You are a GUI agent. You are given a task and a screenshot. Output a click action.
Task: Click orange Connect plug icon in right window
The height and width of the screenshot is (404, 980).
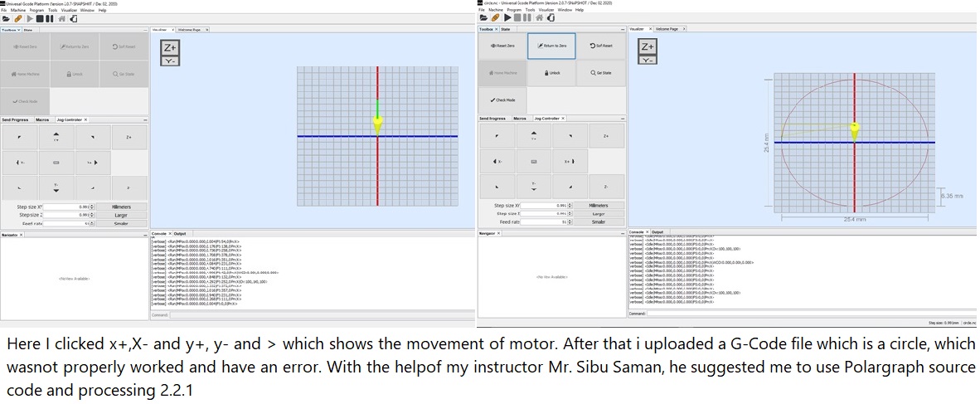495,17
